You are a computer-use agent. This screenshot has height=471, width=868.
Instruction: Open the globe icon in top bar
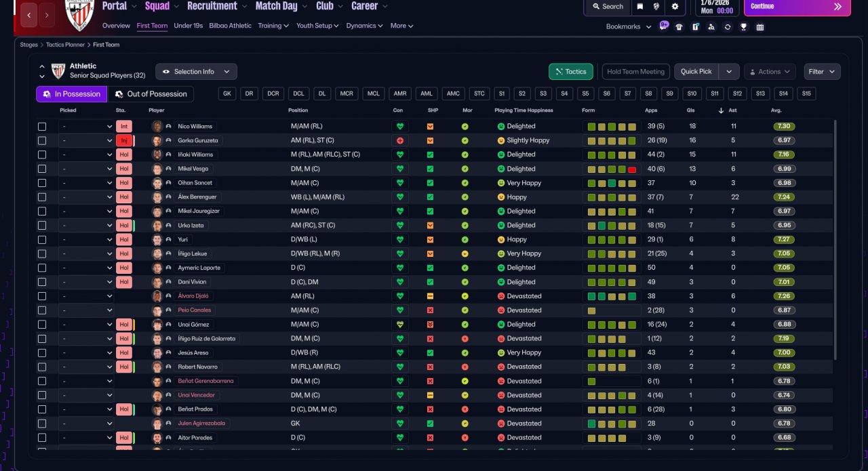657,6
